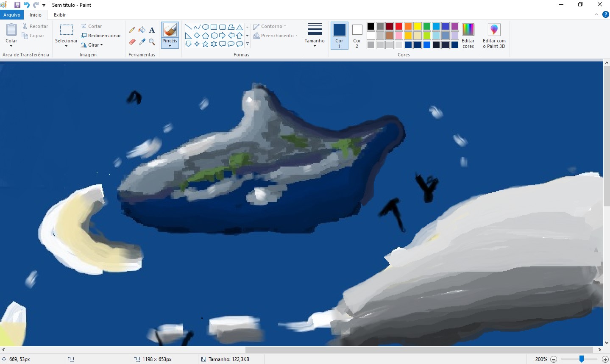Click the vertical scrollbar down arrow
The height and width of the screenshot is (364, 610).
pyautogui.click(x=607, y=342)
